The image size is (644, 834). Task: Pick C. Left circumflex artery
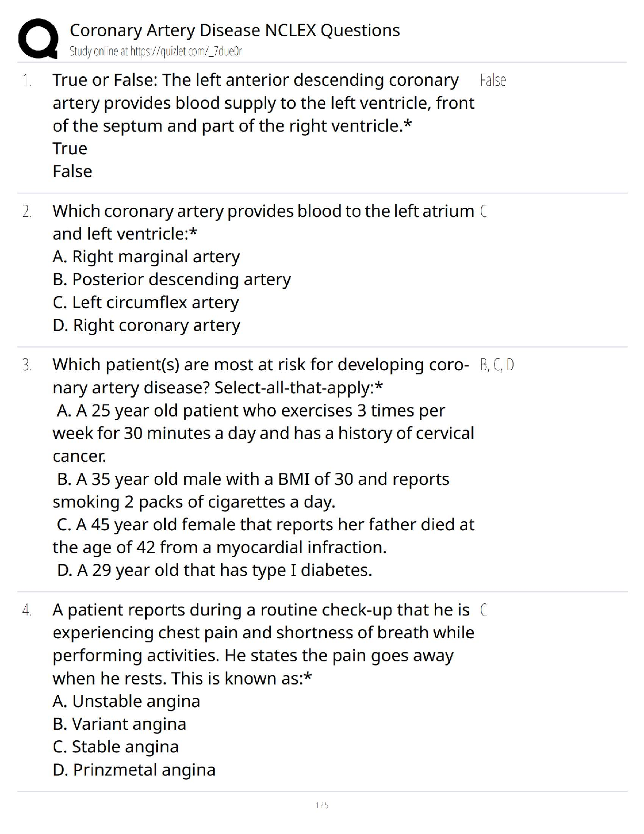[146, 302]
